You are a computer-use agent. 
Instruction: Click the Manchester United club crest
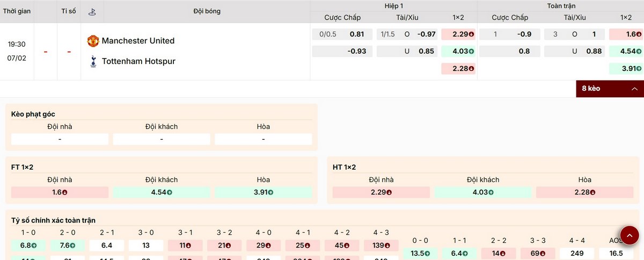pos(93,41)
